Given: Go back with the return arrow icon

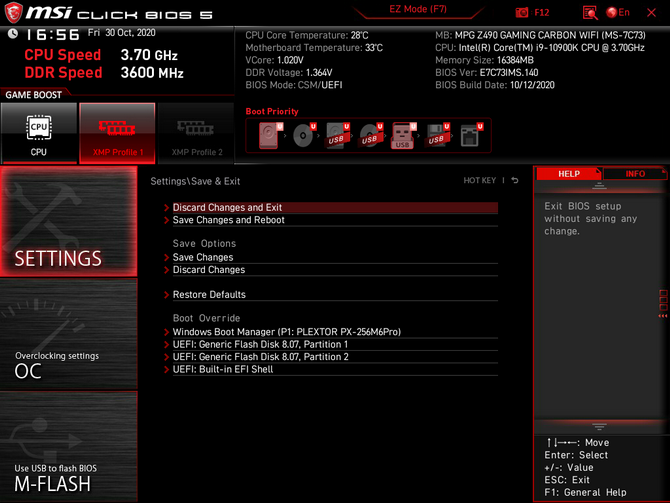Looking at the screenshot, I should [x=515, y=180].
